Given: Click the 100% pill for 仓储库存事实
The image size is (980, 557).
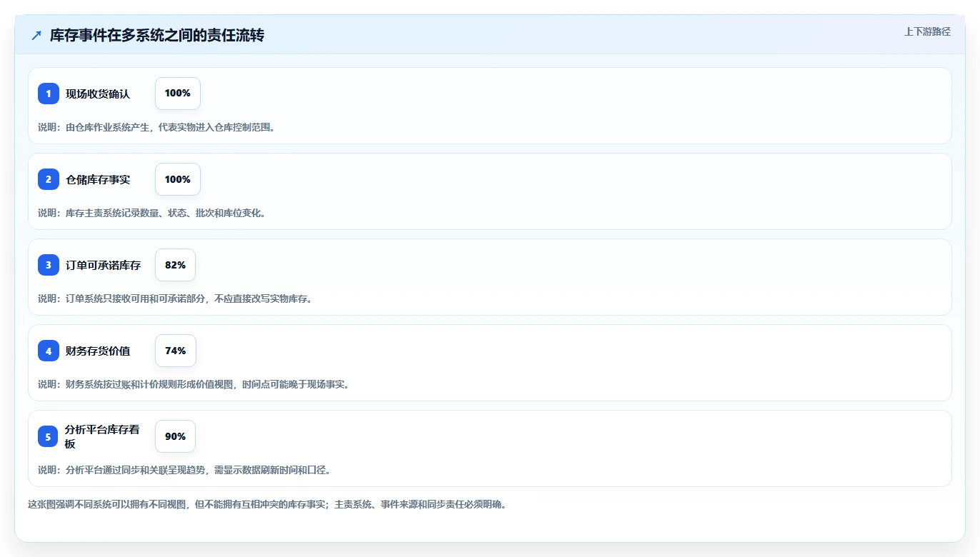Looking at the screenshot, I should (178, 179).
